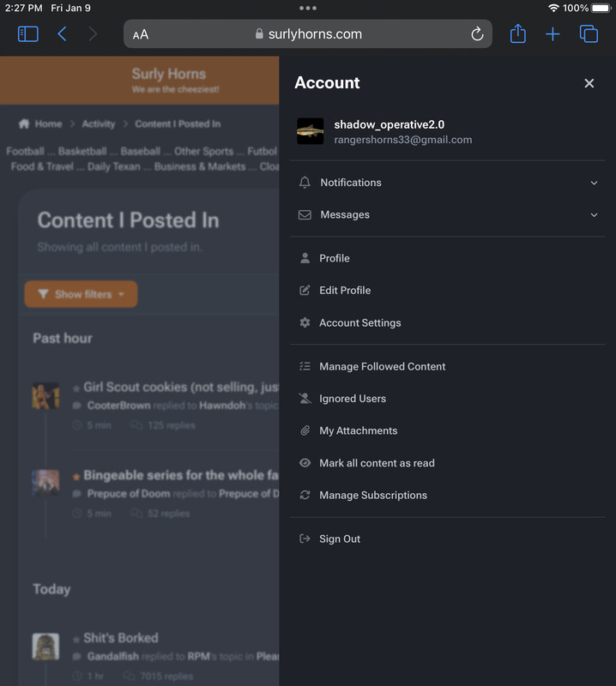This screenshot has height=686, width=616.
Task: Open the Food & Travel forum link
Action: coord(42,166)
